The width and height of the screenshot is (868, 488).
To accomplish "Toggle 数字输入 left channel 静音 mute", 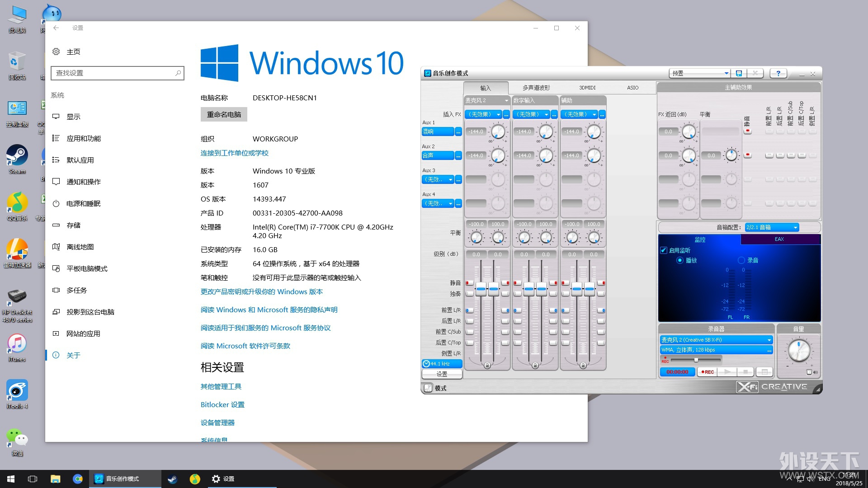I will (518, 283).
